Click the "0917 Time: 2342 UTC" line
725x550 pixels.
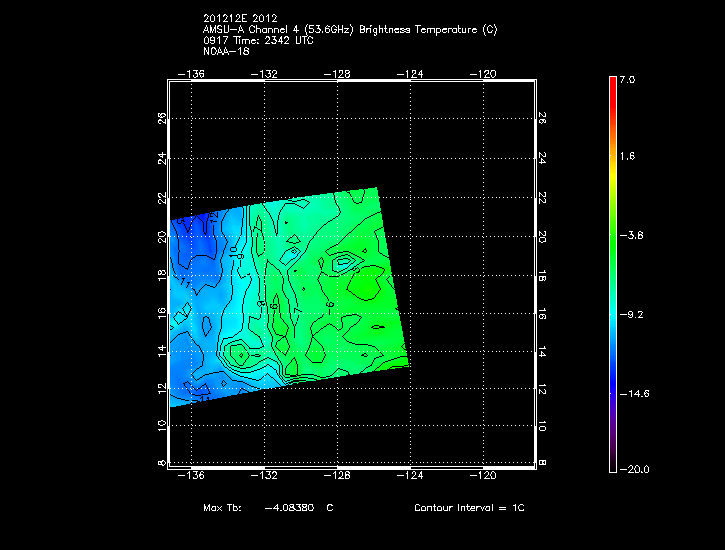[258, 41]
